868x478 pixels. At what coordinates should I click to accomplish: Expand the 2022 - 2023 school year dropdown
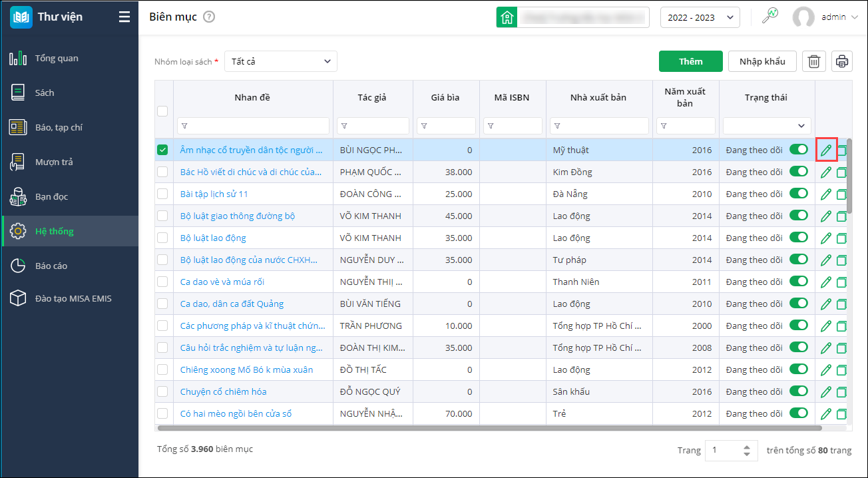[700, 18]
